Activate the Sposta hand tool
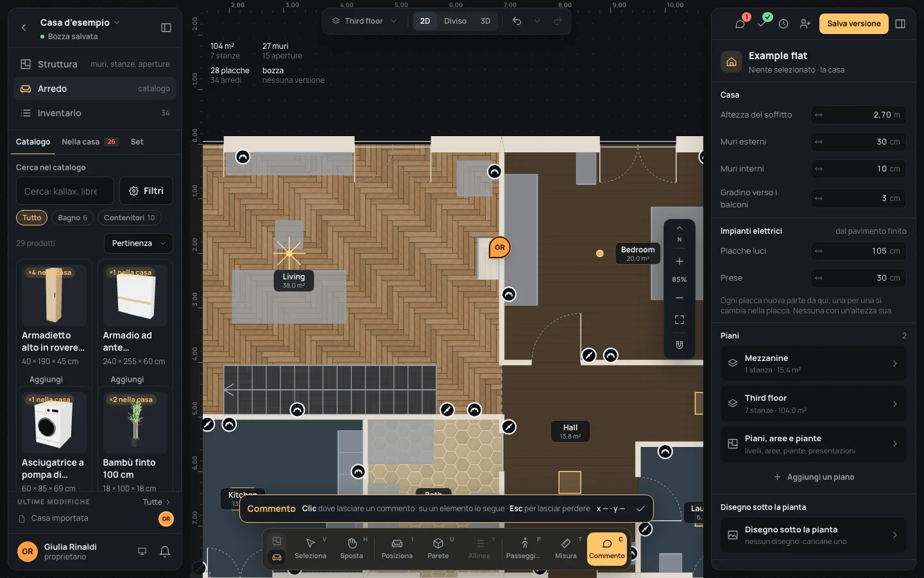924x578 pixels. [x=352, y=548]
